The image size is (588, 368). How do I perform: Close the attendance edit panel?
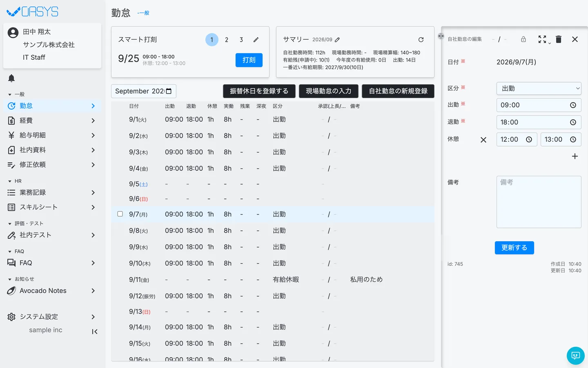click(x=575, y=39)
